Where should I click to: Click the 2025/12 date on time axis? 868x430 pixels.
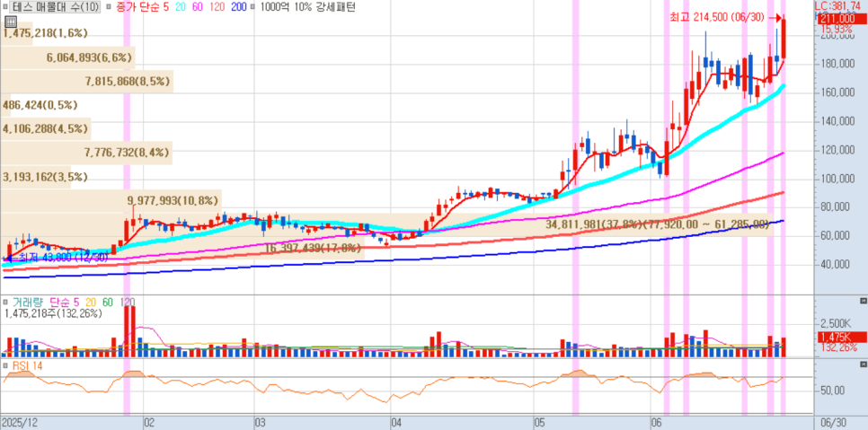[x=20, y=423]
